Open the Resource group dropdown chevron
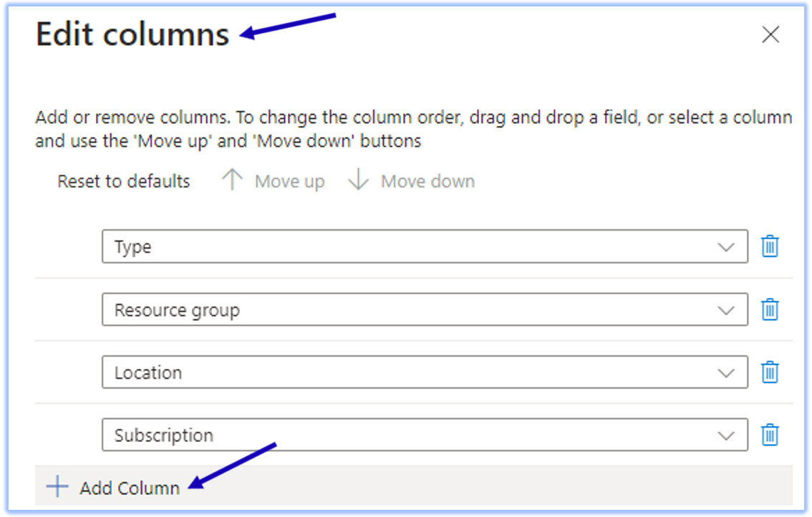812x517 pixels. (x=726, y=310)
